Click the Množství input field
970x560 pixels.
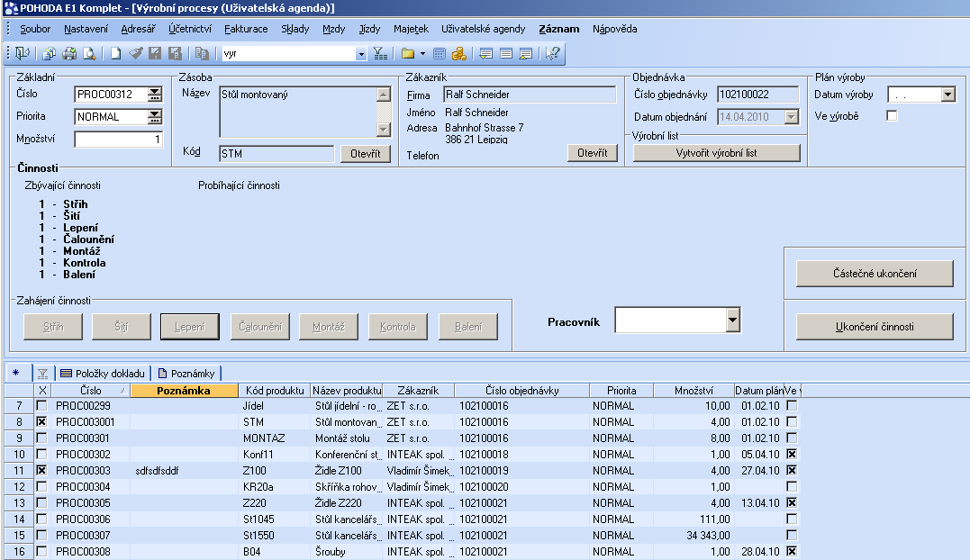(118, 139)
